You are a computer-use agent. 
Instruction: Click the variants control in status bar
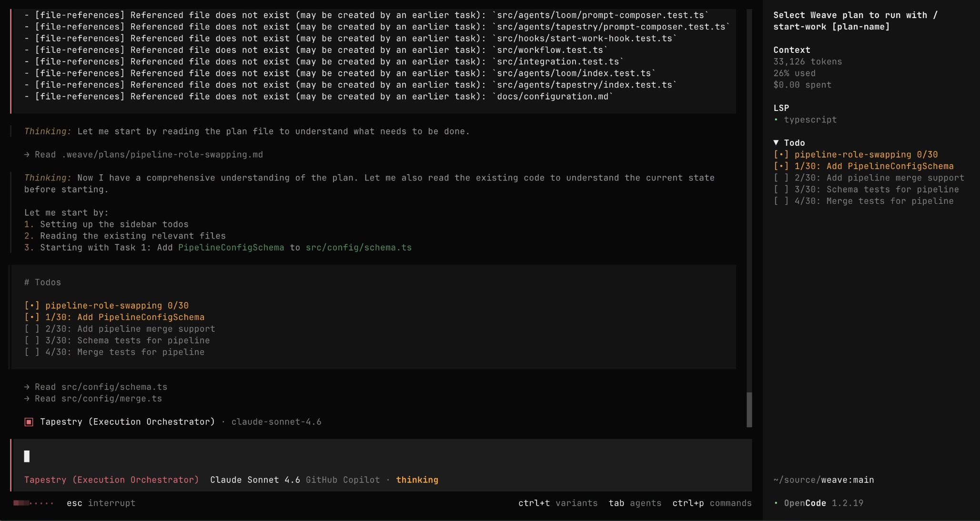click(558, 503)
